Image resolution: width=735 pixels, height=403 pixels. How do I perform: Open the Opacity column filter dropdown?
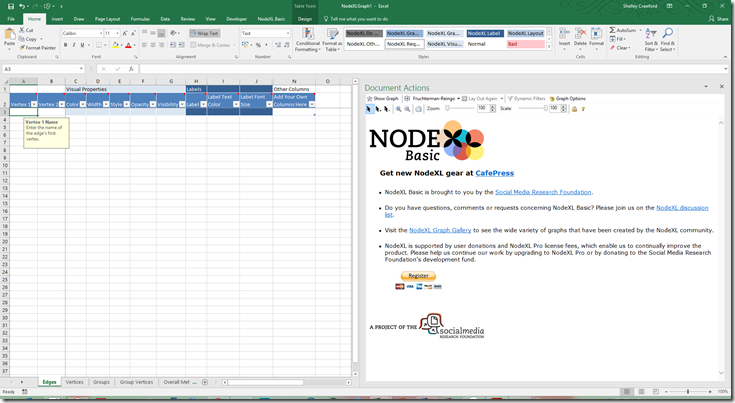point(153,104)
